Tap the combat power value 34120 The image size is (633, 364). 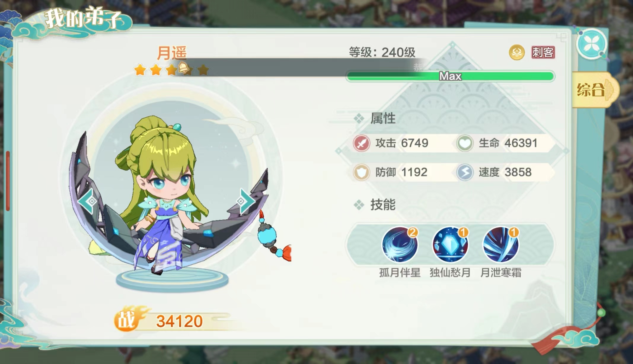tap(180, 321)
